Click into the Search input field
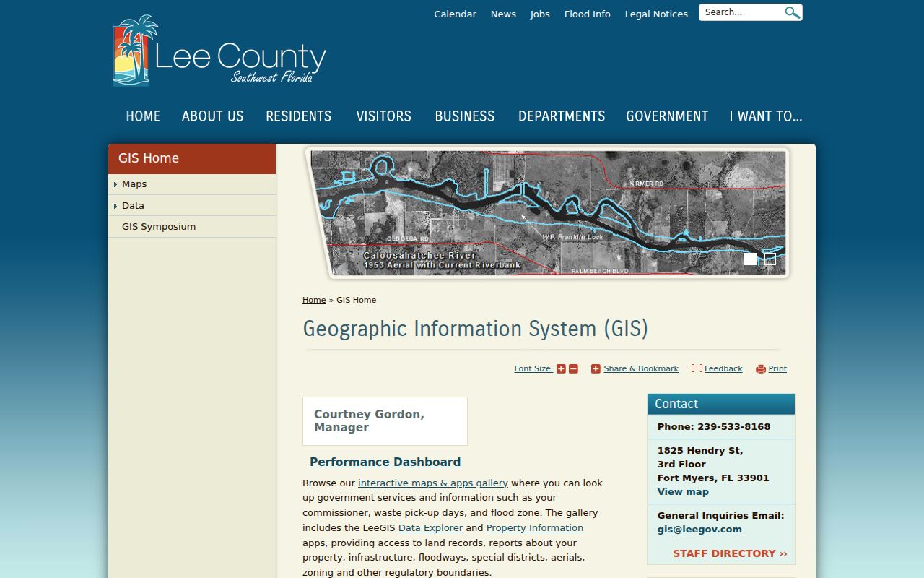This screenshot has width=924, height=578. coord(742,12)
